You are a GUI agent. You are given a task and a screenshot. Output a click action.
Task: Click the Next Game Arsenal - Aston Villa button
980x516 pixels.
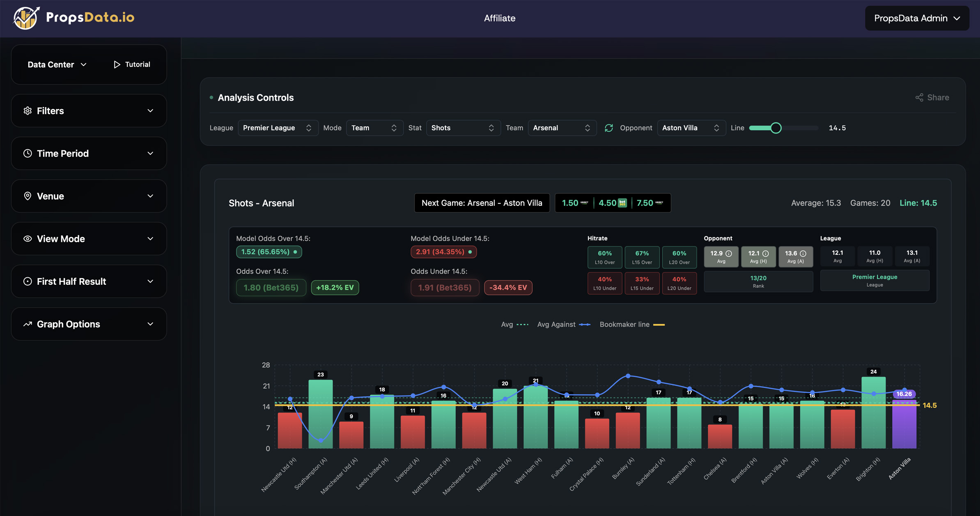482,203
